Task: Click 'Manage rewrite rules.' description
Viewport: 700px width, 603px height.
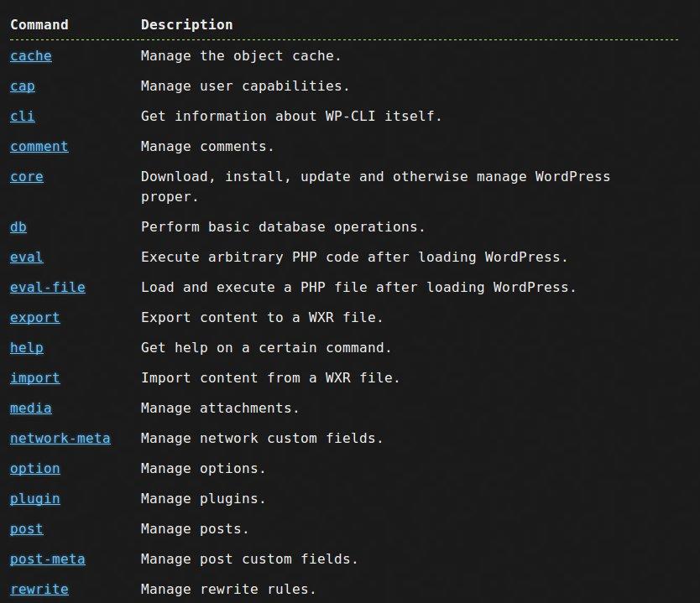Action: click(228, 590)
